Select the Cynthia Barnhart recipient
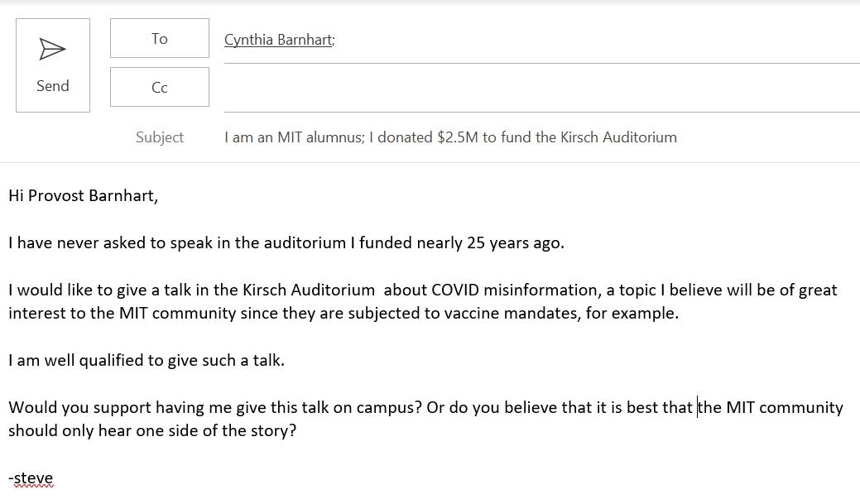Image resolution: width=860 pixels, height=504 pixels. coord(278,39)
